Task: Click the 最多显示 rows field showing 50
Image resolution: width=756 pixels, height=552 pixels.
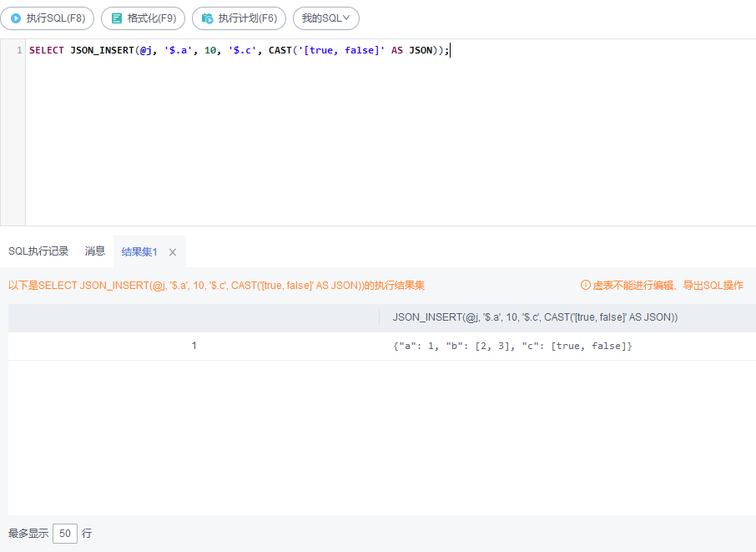Action: point(64,533)
